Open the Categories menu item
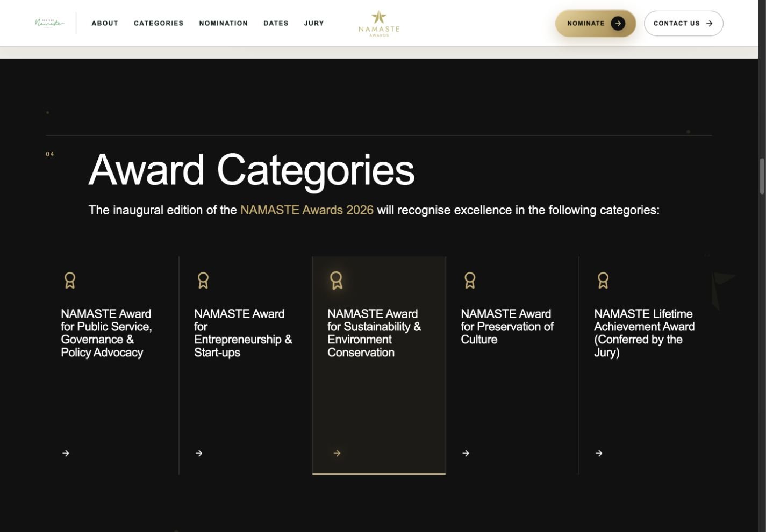Screen dimensions: 766x532 pos(159,24)
